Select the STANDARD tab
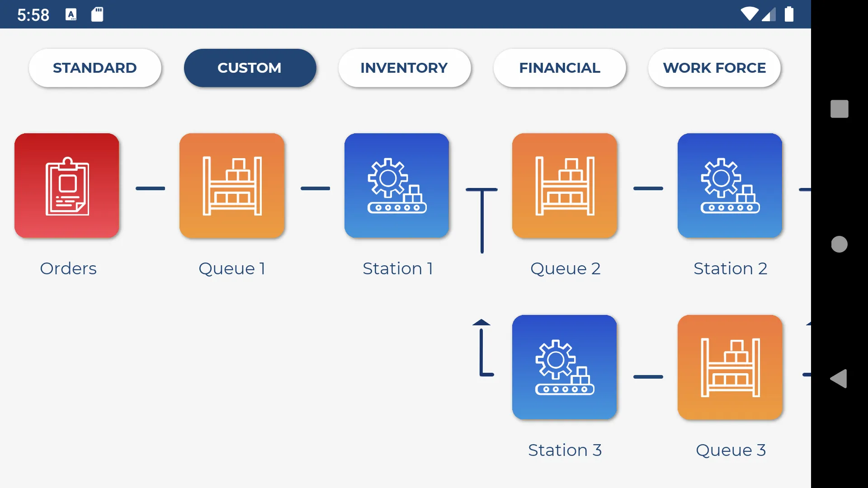This screenshot has height=488, width=868. point(95,67)
